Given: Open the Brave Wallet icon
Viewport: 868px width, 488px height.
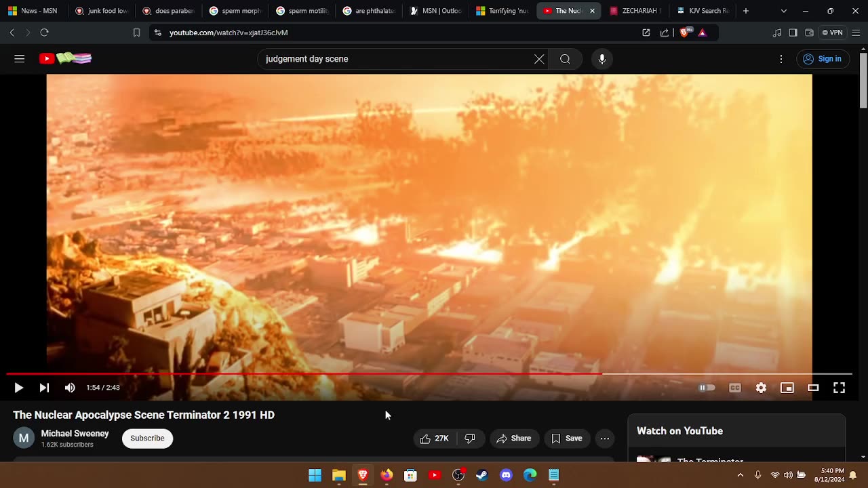Looking at the screenshot, I should click(809, 33).
